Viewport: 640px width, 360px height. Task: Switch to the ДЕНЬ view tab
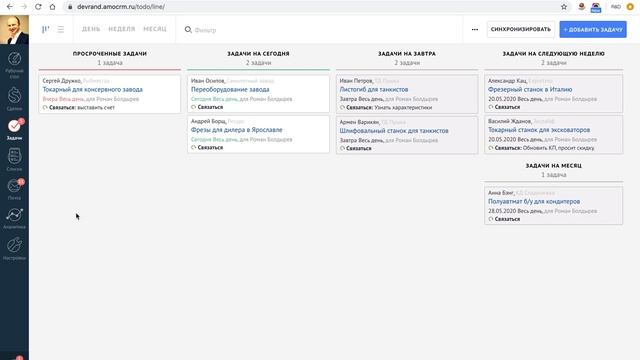pyautogui.click(x=91, y=29)
